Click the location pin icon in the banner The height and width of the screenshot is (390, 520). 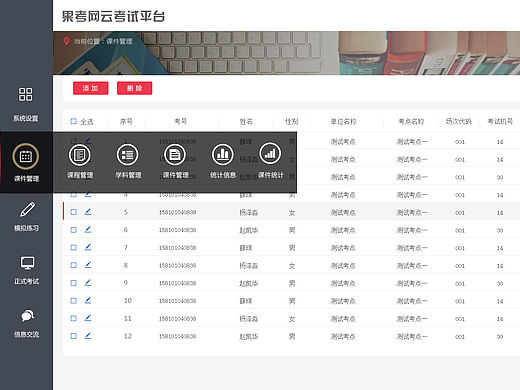point(67,41)
